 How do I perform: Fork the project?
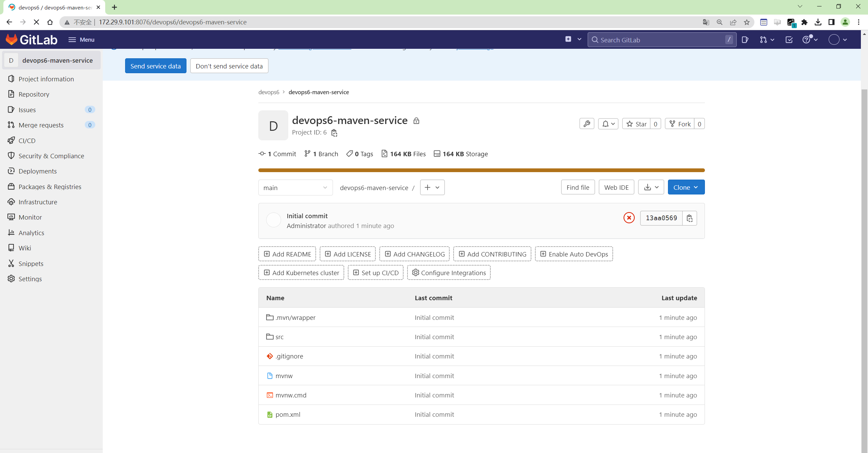point(680,124)
